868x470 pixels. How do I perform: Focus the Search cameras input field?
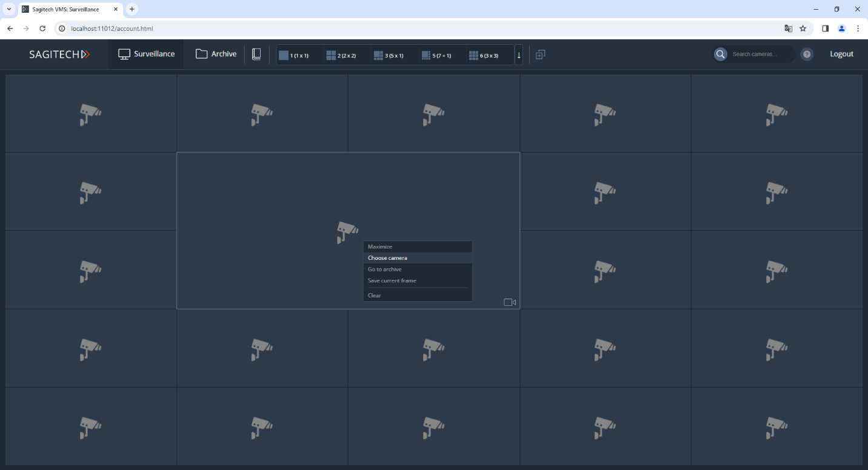pos(761,55)
